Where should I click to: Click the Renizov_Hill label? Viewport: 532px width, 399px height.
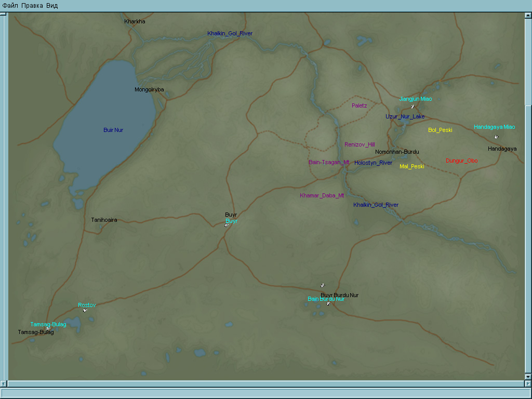point(360,144)
